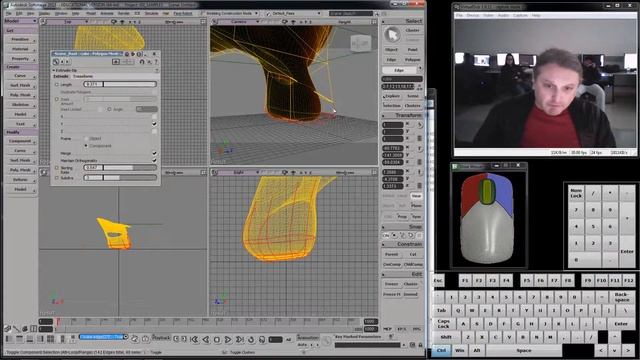This screenshot has height=360, width=640.
Task: Open the Material menu arrow
Action: point(34,49)
